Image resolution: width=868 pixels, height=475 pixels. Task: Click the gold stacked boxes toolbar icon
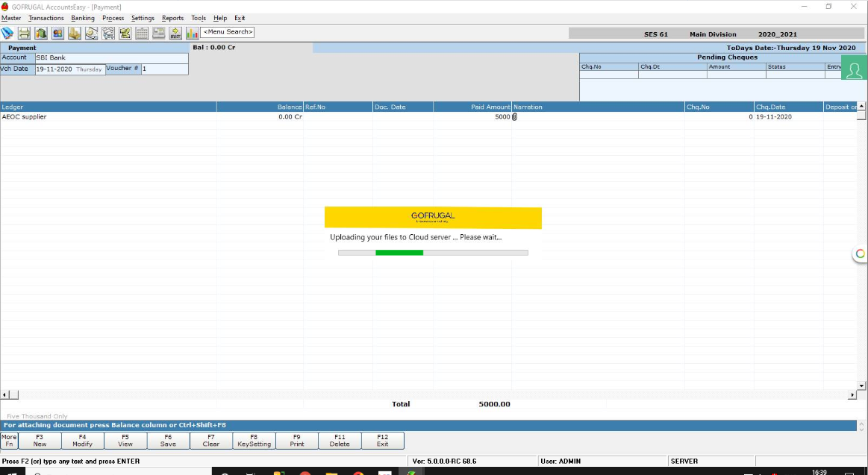[75, 33]
